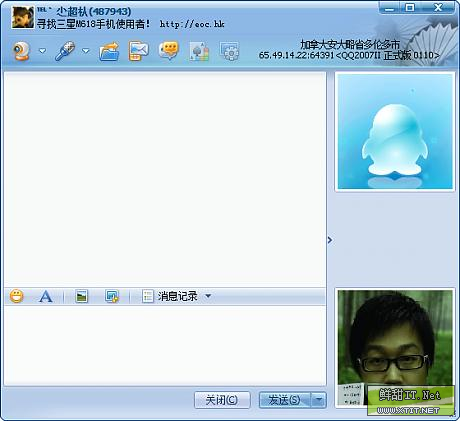460x421 pixels.
Task: Expand the microphone options dropdown arrow
Action: click(86, 51)
